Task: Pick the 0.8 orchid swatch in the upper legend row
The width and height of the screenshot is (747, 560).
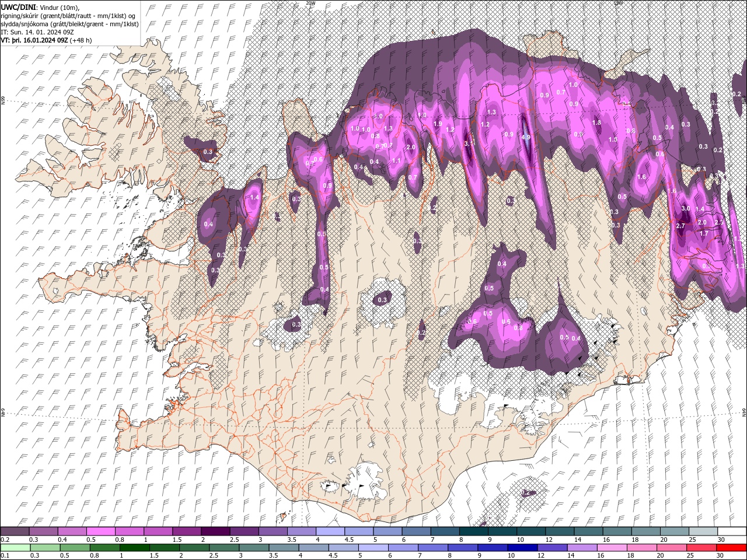Action: [130, 531]
